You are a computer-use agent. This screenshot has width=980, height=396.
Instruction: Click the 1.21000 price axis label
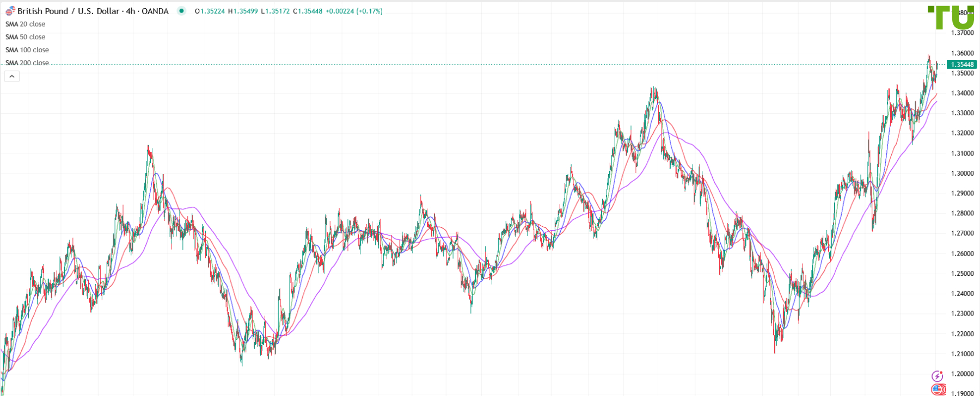tap(962, 354)
